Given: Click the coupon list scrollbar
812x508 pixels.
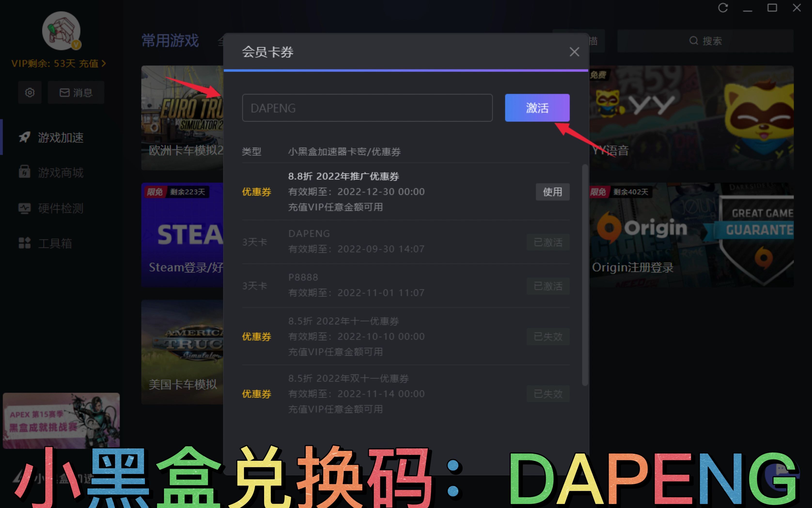Looking at the screenshot, I should coord(585,275).
